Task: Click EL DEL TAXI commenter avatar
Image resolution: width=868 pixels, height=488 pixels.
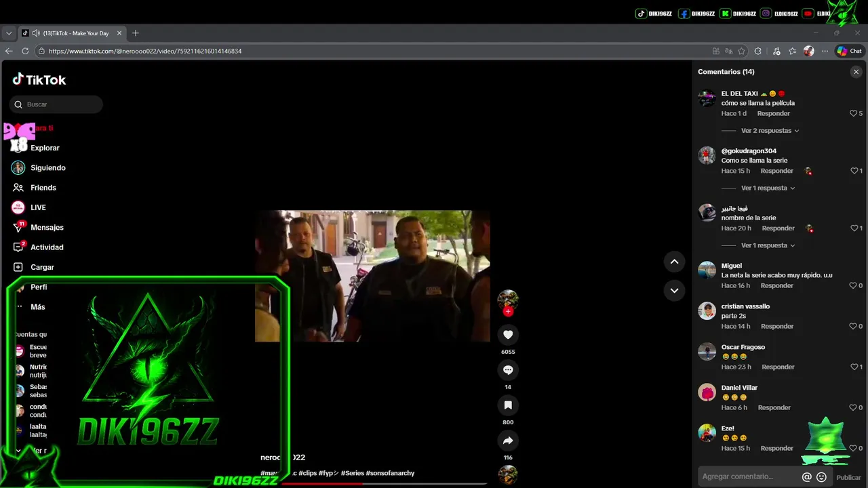Action: 707,99
